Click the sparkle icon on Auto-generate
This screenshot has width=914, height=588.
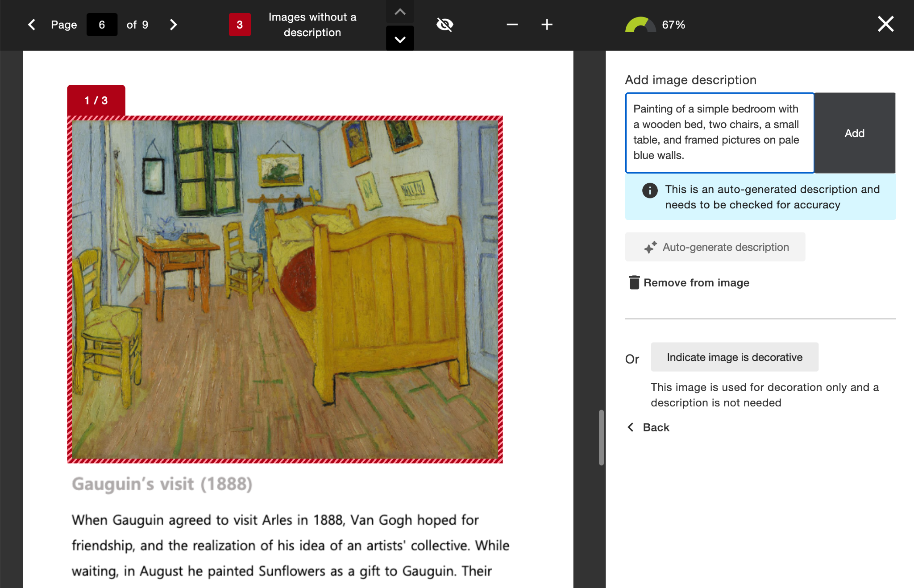pos(650,247)
